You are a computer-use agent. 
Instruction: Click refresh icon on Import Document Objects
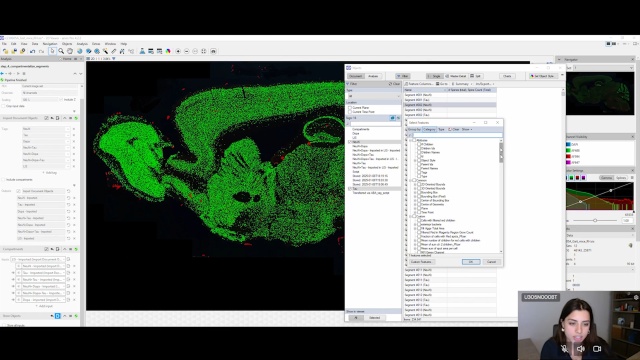pos(76,118)
